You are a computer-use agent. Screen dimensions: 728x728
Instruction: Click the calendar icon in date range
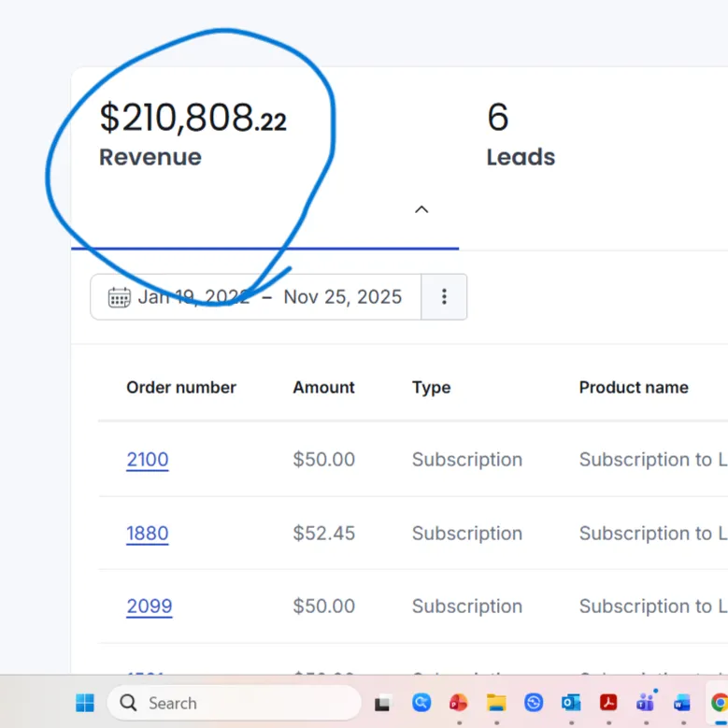click(119, 297)
